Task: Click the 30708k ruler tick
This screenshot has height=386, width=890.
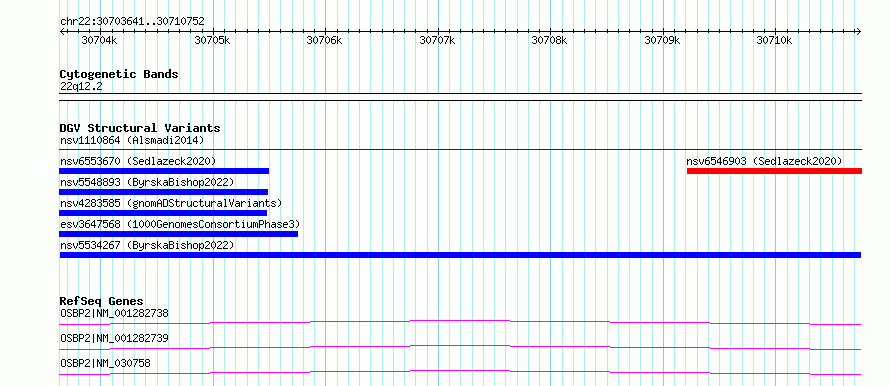Action: [550, 40]
